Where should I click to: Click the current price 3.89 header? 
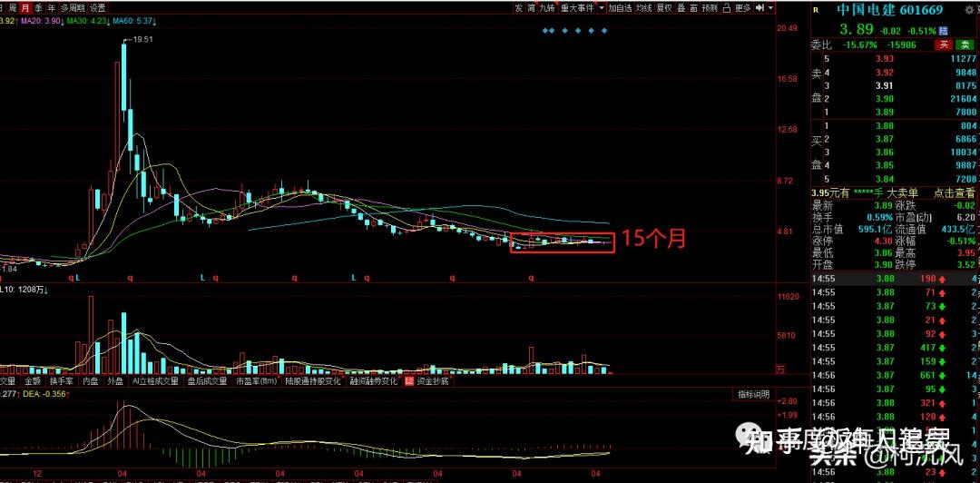(x=856, y=29)
